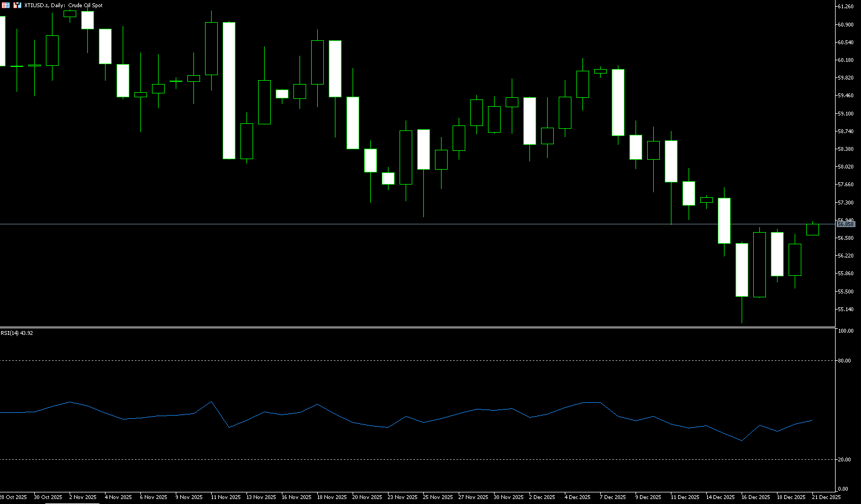
Task: Click the RSI 80.00 level label
Action: click(x=844, y=361)
